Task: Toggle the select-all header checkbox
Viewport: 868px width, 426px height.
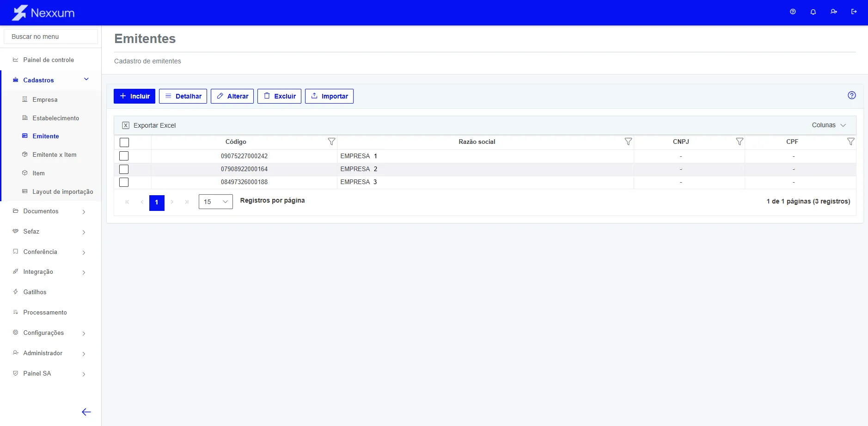Action: point(124,142)
